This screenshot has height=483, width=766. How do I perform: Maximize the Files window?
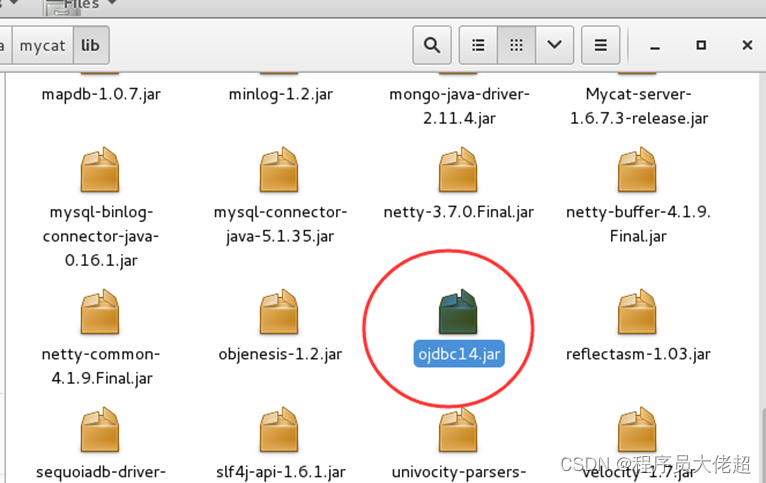(x=701, y=45)
